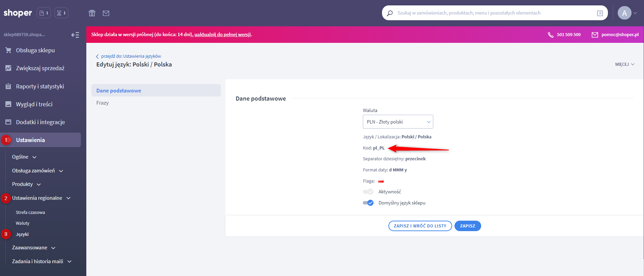Focus the global search field

[x=495, y=13]
